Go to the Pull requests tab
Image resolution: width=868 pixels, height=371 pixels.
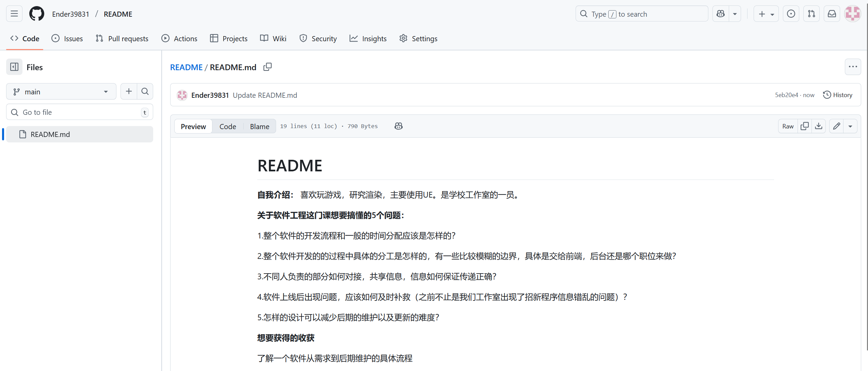(x=122, y=38)
